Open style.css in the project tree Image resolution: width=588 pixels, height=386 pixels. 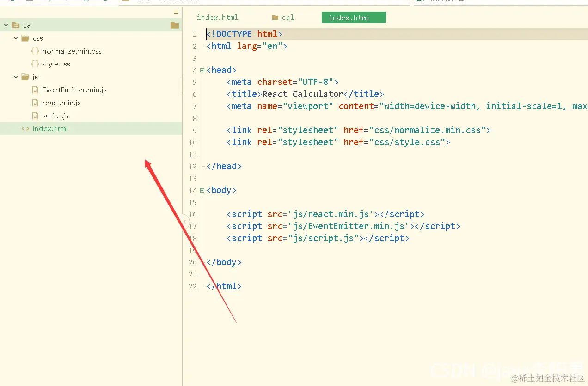tap(56, 64)
